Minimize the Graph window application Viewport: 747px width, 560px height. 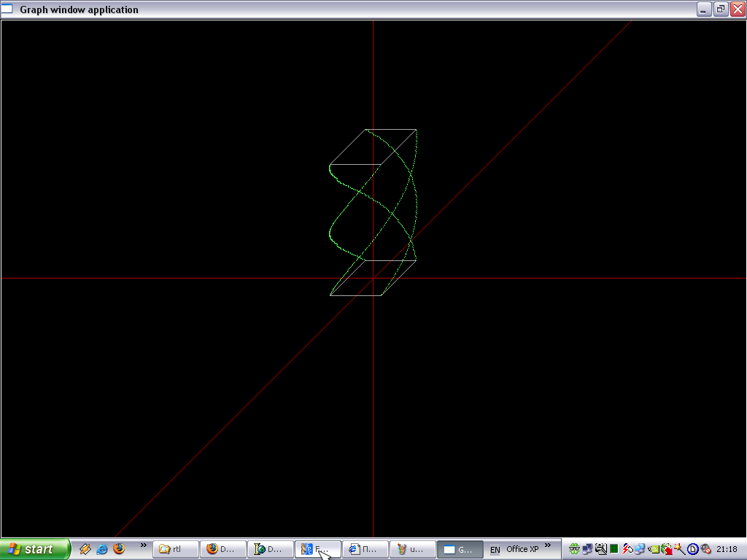click(704, 9)
